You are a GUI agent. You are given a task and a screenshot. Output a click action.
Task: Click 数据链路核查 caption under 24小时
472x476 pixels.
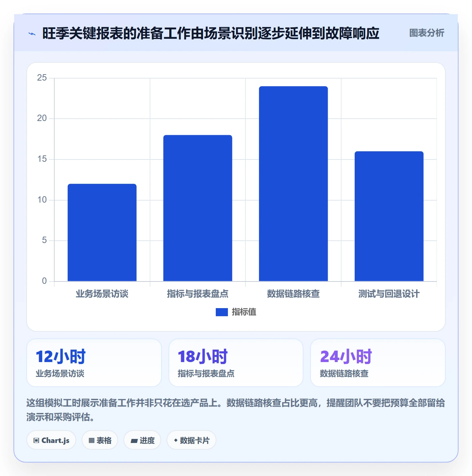point(344,374)
